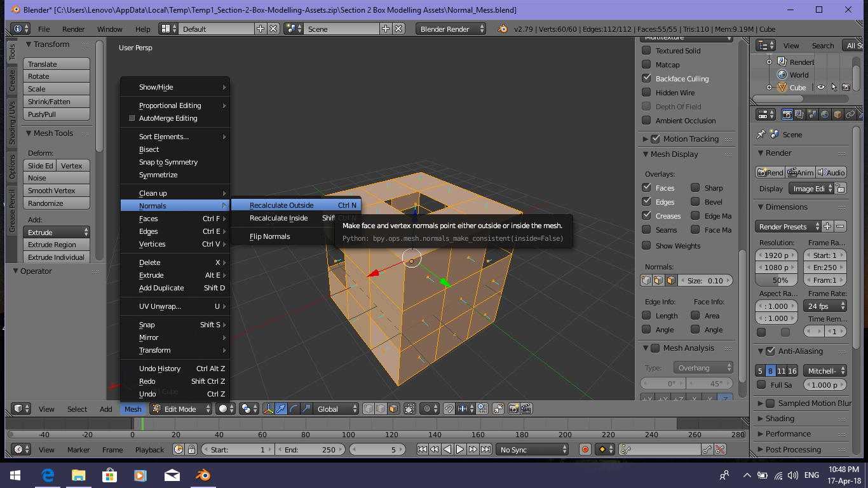Hide the Cube using its eye icon

pyautogui.click(x=820, y=88)
